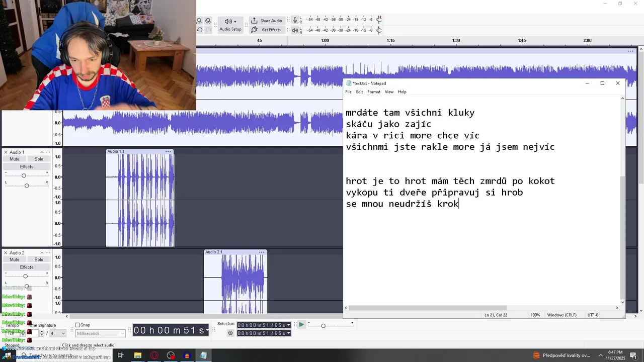Viewport: 644px width, 362px height.
Task: Open Opera browser from taskbar
Action: pos(154,355)
